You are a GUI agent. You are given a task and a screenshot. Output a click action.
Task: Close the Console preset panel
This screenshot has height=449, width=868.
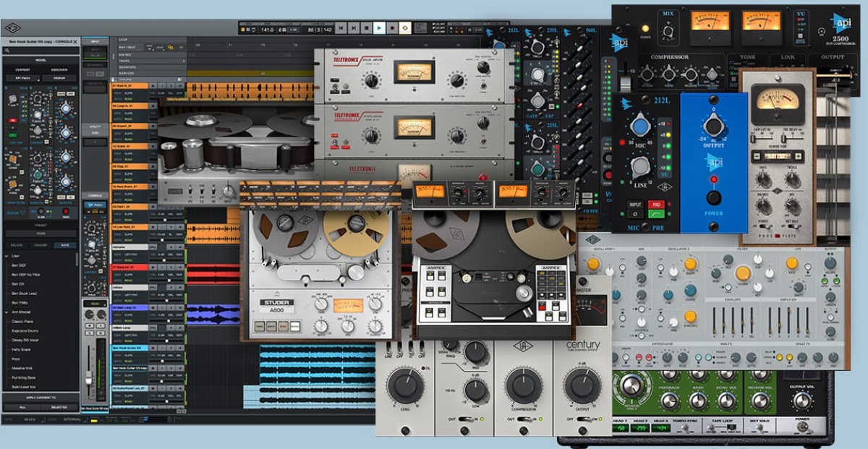[74, 42]
